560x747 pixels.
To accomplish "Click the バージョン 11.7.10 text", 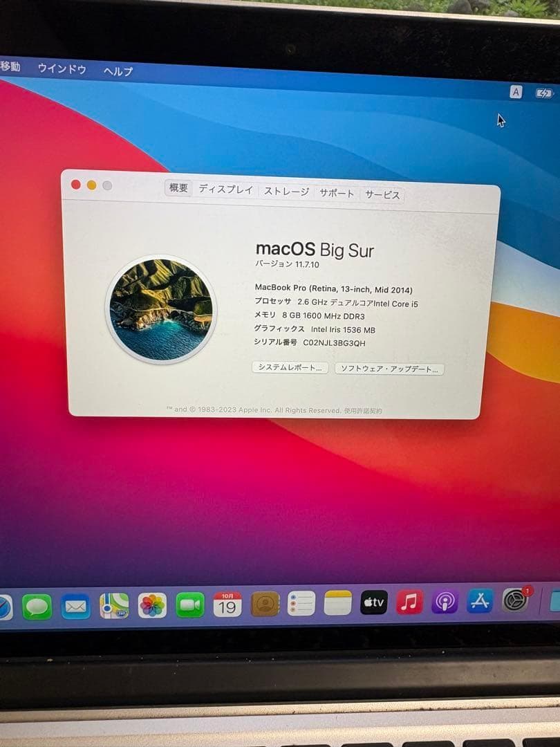I will point(287,264).
